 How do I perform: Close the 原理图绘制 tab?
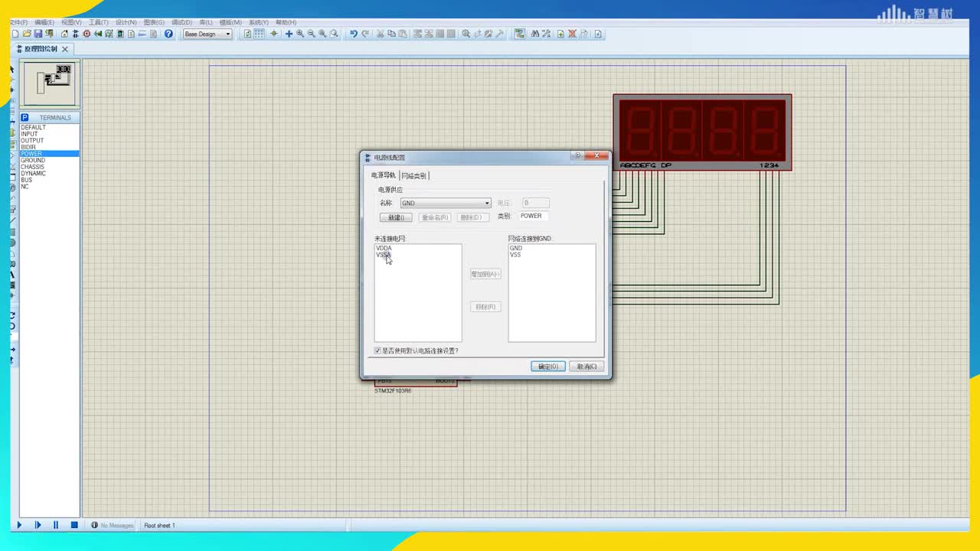(x=65, y=49)
